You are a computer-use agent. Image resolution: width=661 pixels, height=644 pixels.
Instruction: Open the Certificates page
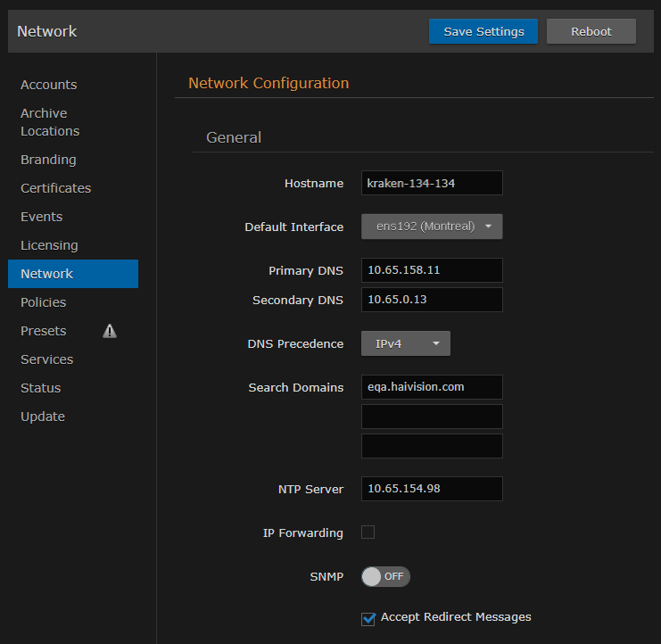coord(55,188)
